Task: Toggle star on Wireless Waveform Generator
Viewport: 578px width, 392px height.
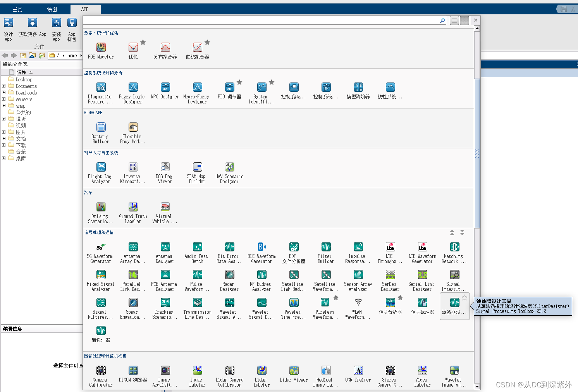Action: (336, 297)
